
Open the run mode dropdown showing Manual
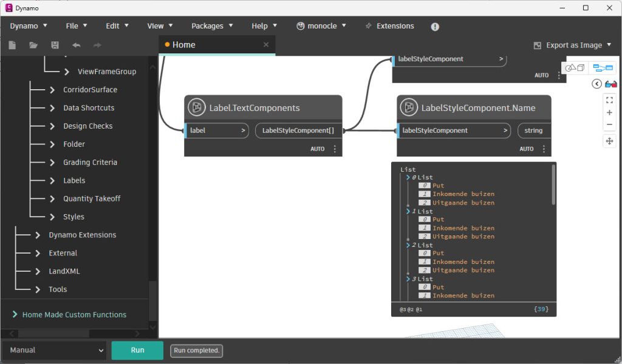click(x=54, y=350)
